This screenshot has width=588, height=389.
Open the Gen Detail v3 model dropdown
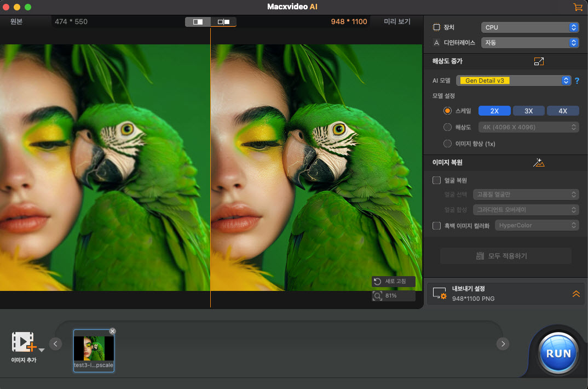514,81
